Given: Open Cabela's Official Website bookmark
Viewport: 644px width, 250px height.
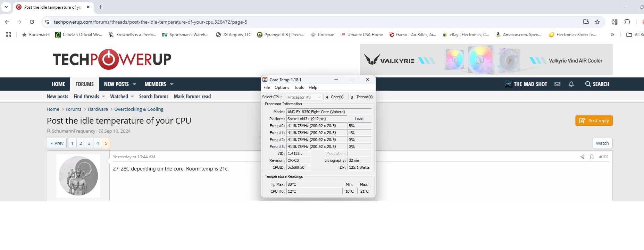Looking at the screenshot, I should coord(79,35).
